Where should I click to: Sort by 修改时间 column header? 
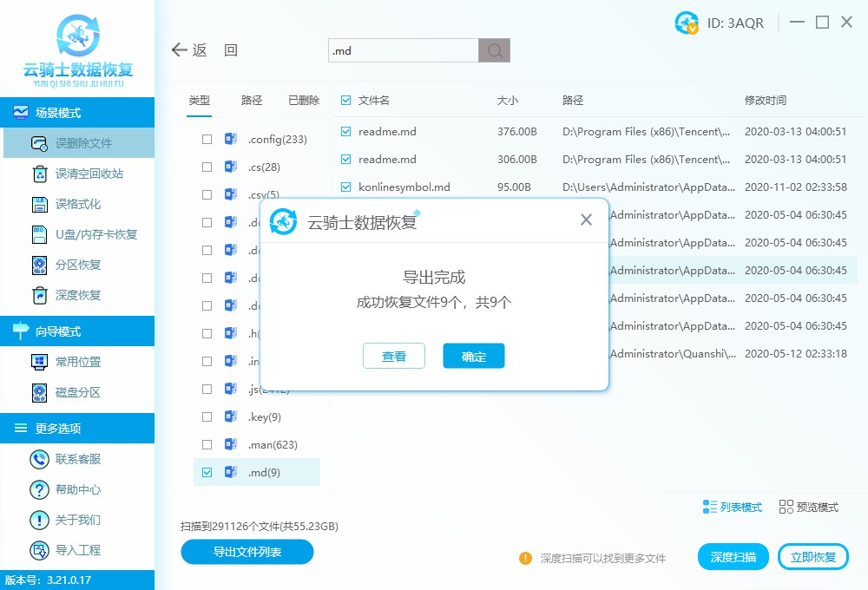click(765, 100)
